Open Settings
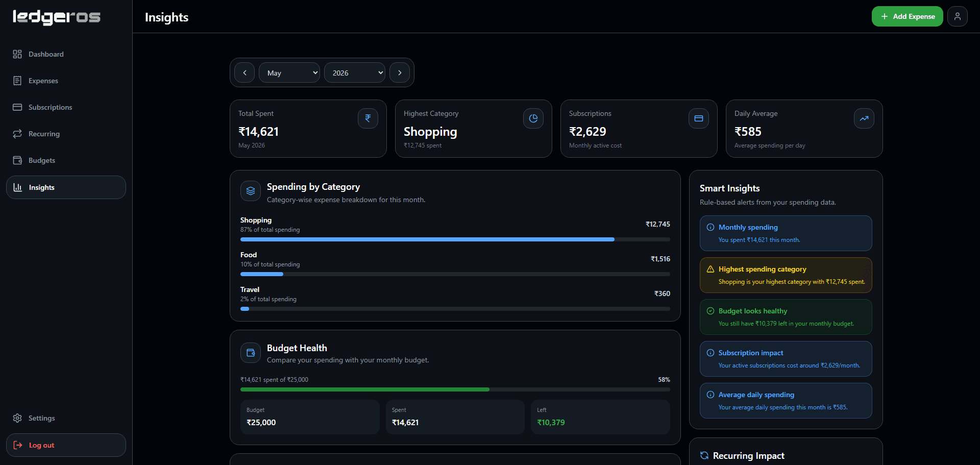980x465 pixels. [66, 418]
